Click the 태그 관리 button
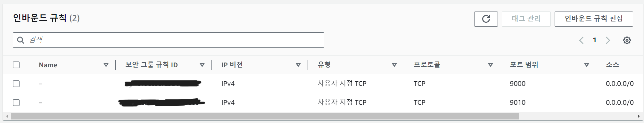The width and height of the screenshot is (644, 123). tap(526, 19)
